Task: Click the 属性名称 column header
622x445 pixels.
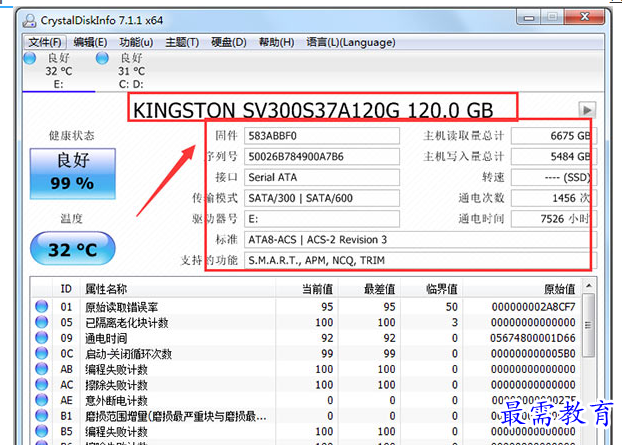Action: pos(178,289)
